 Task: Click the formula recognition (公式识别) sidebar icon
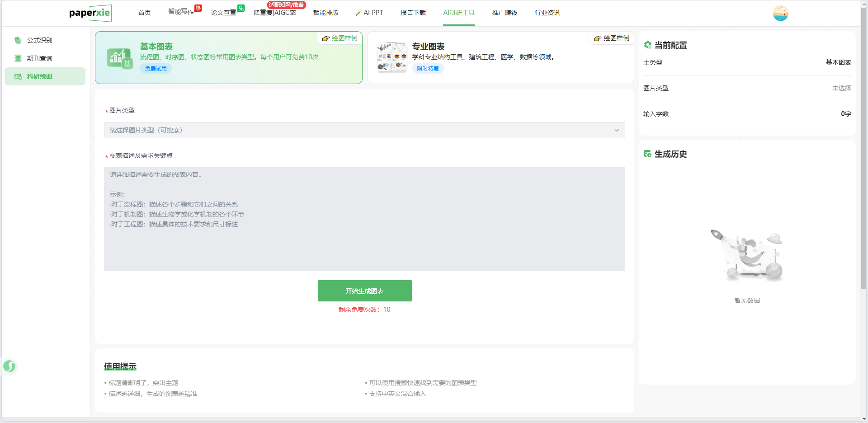click(x=18, y=40)
